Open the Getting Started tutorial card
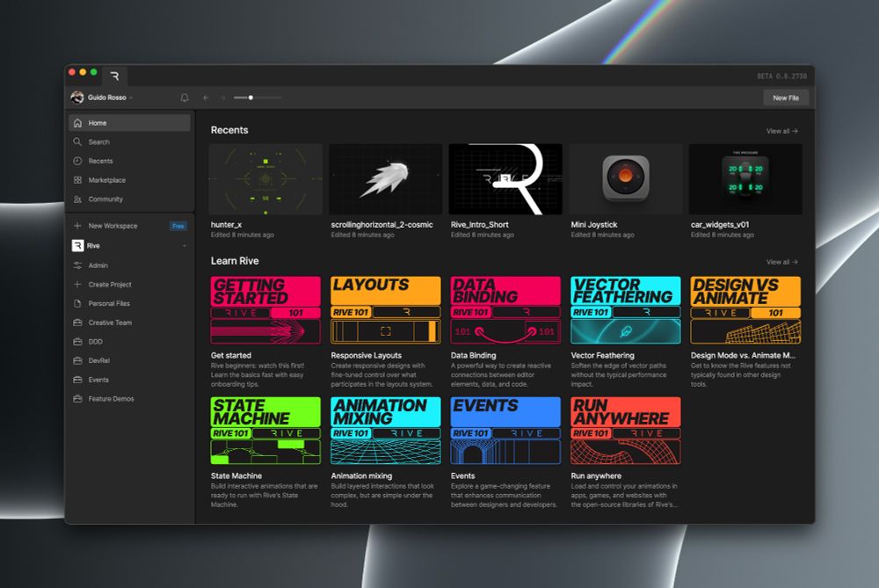Image resolution: width=879 pixels, height=588 pixels. pos(265,310)
